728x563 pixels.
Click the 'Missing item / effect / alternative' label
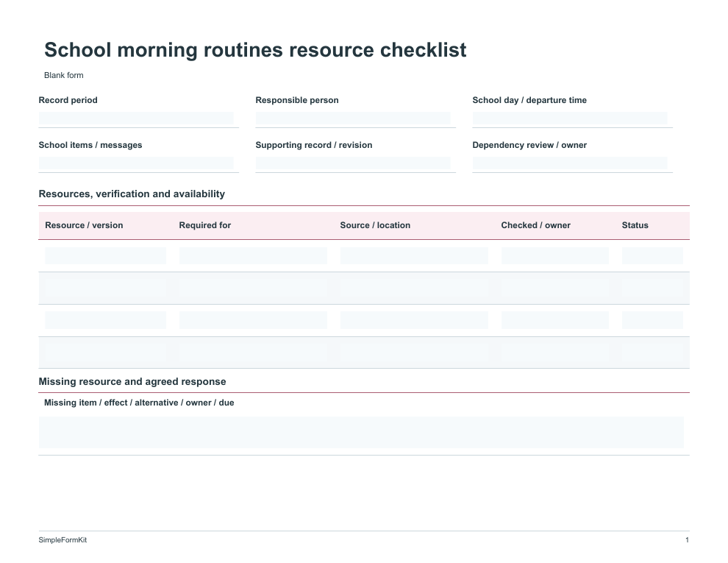coord(139,403)
